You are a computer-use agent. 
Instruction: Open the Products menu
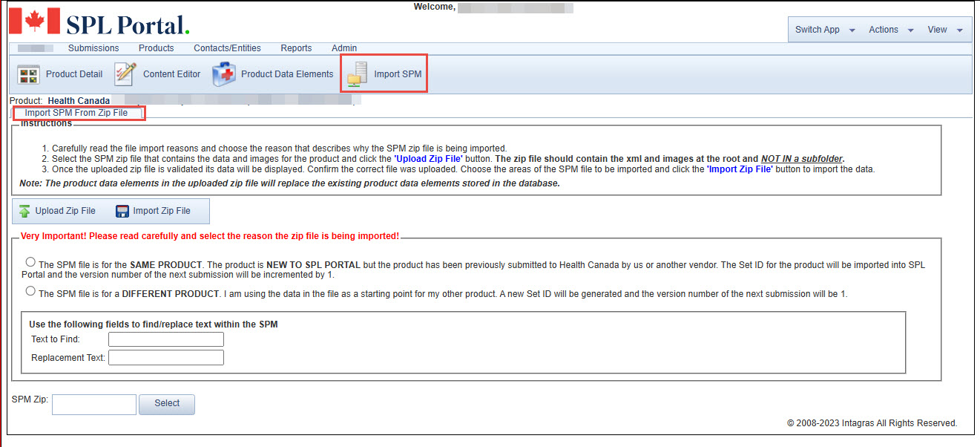[157, 48]
